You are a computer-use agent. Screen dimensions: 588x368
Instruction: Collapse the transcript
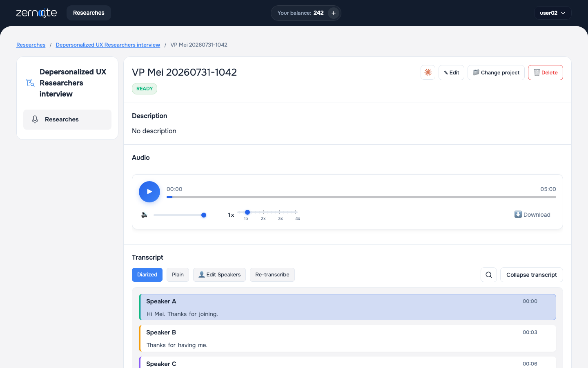point(532,275)
